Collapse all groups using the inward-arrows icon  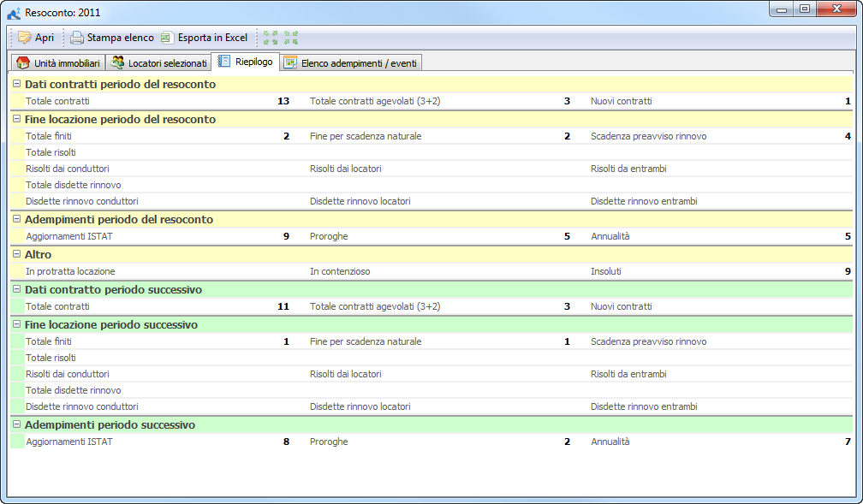[290, 38]
